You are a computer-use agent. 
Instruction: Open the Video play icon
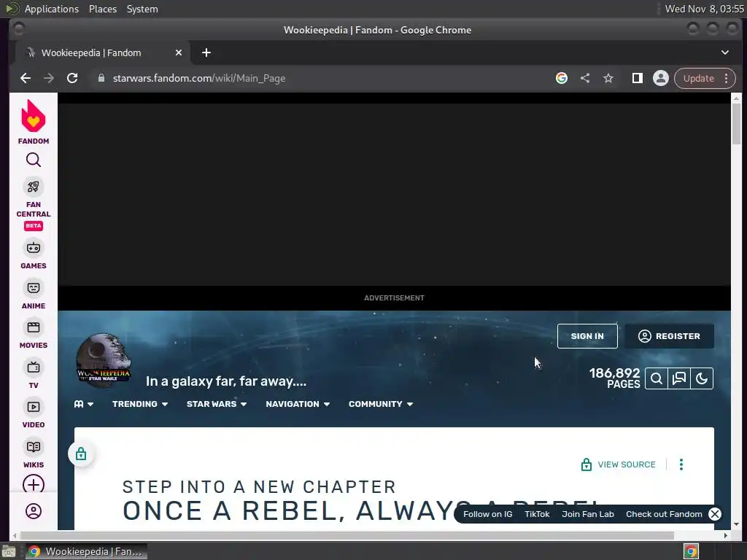34,407
